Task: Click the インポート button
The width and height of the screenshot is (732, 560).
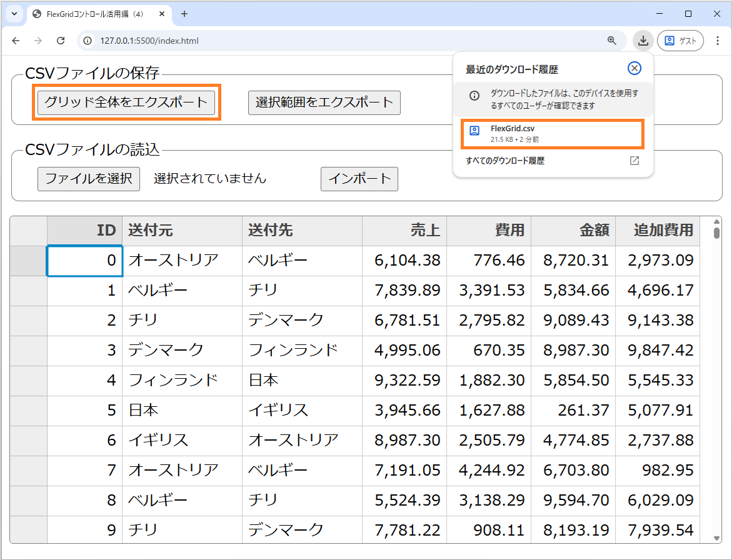Action: 359,179
